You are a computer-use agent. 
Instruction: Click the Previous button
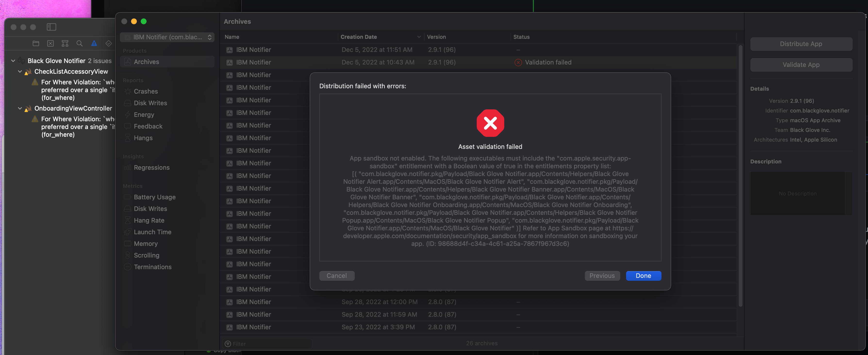[602, 275]
